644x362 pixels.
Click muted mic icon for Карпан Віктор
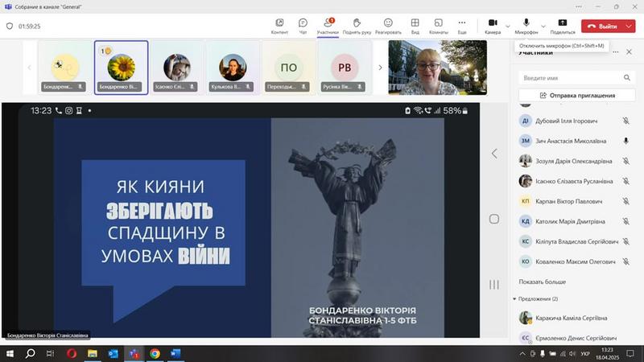(x=626, y=201)
